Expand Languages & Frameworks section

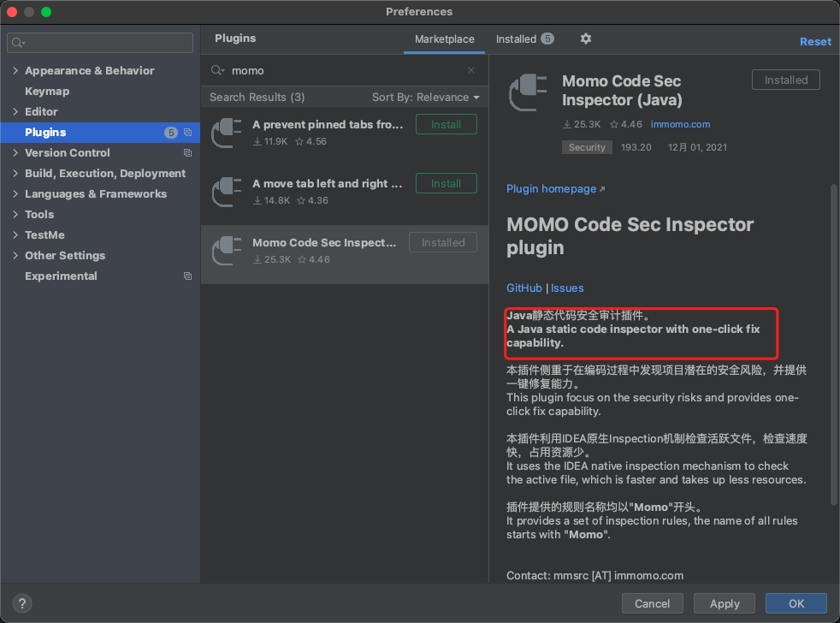tap(15, 193)
